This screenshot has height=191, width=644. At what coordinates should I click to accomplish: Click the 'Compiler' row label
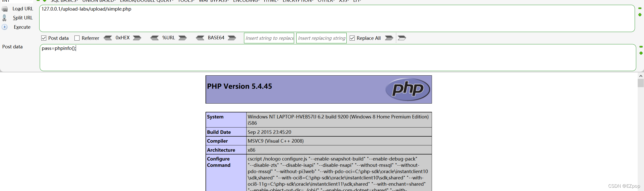[x=217, y=141]
